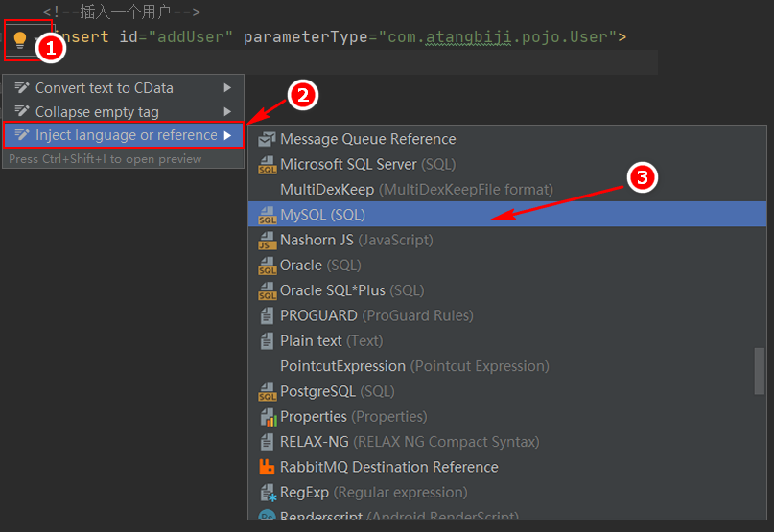The image size is (774, 532).
Task: Select RegExp (Regular expression)
Action: (507, 492)
